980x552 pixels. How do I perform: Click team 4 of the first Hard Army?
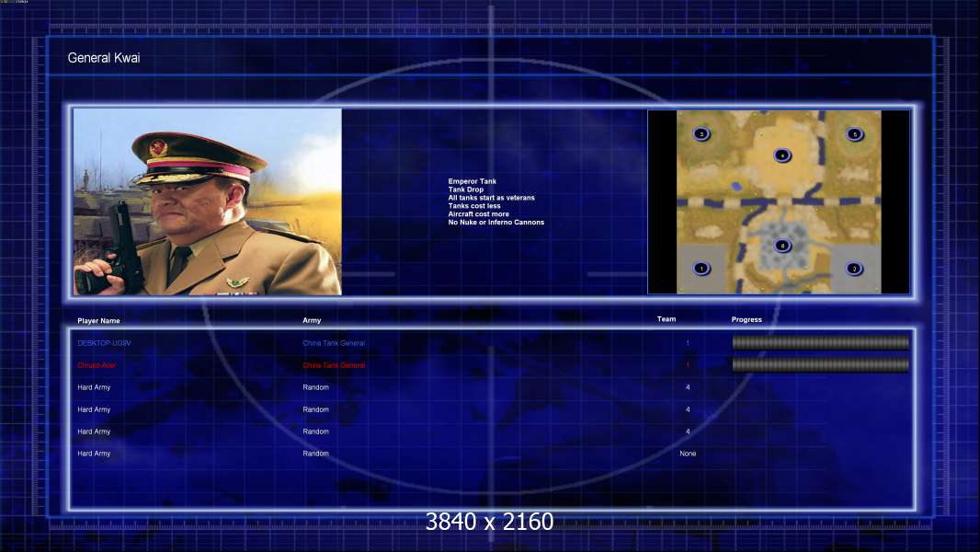688,387
